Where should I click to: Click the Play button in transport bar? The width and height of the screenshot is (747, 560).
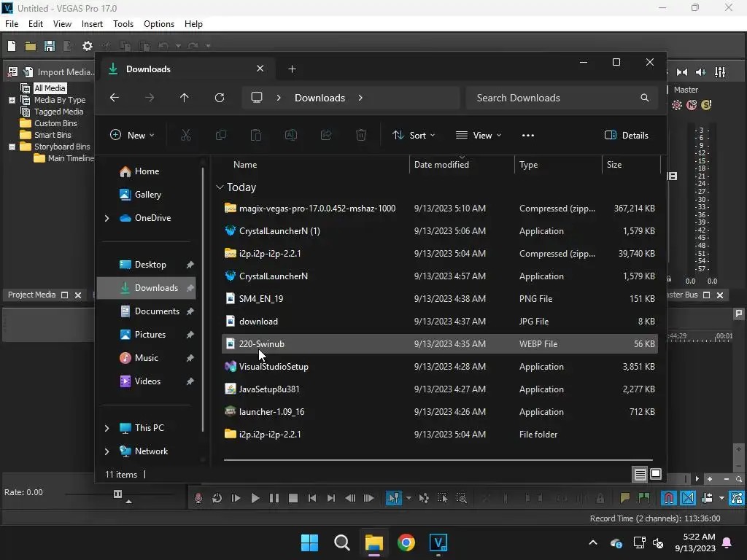pos(255,498)
